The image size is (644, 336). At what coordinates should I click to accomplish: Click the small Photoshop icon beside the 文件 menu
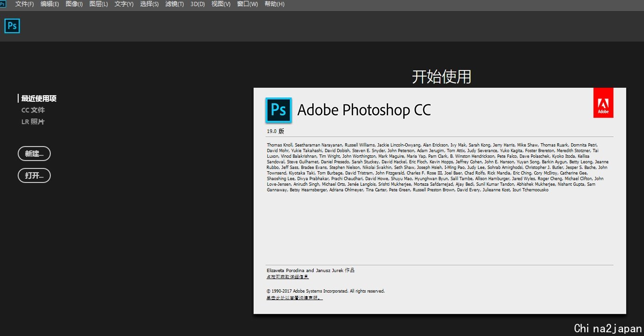click(3, 4)
